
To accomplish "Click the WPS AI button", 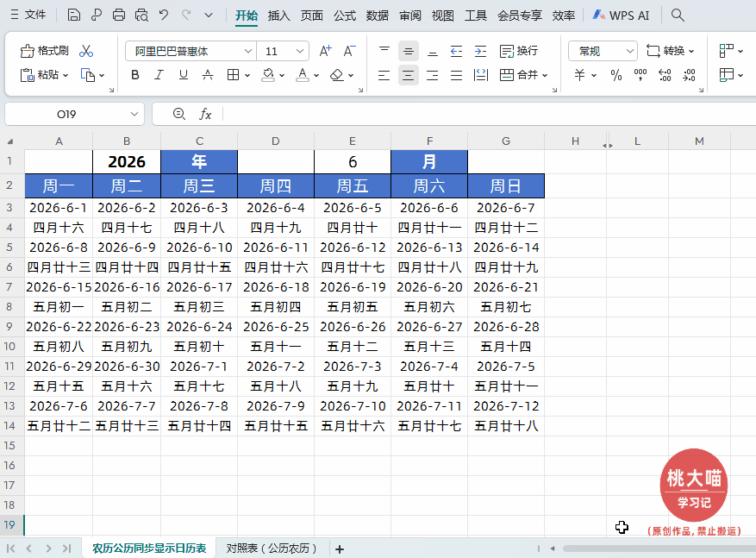I will pos(621,15).
